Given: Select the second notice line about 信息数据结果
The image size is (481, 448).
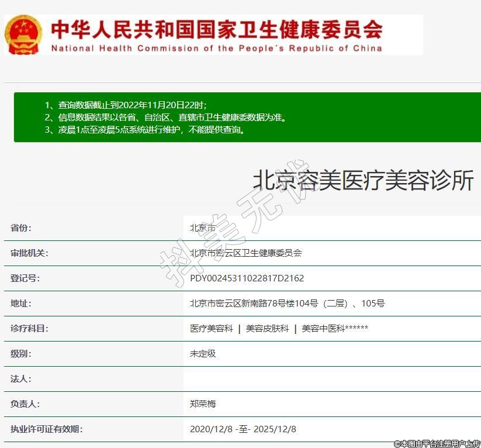Looking at the screenshot, I should click(x=165, y=117).
